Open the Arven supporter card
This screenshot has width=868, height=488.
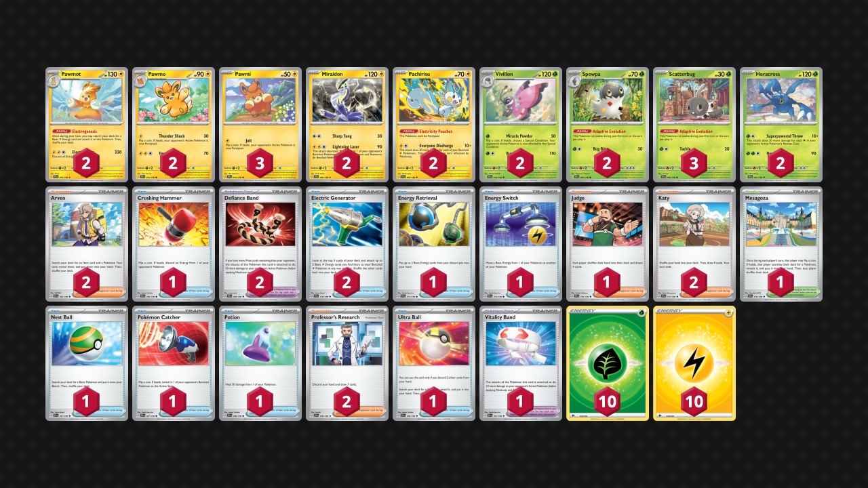click(87, 244)
